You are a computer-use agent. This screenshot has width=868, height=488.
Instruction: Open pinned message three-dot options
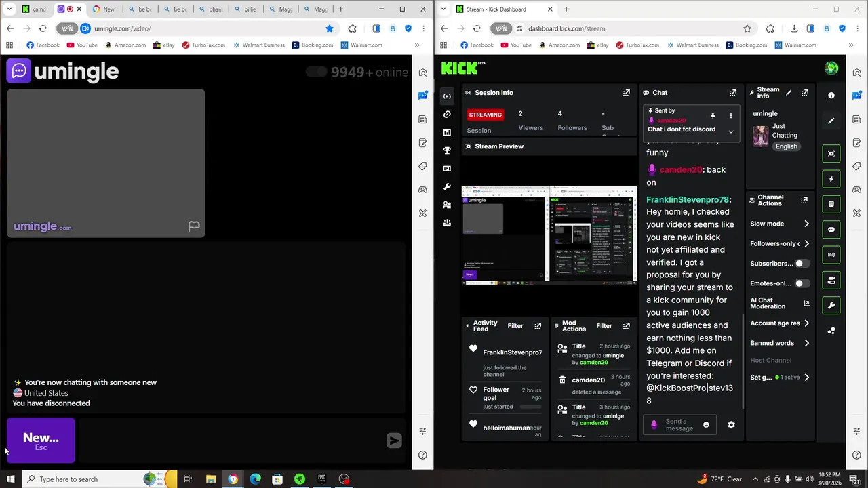pos(730,116)
